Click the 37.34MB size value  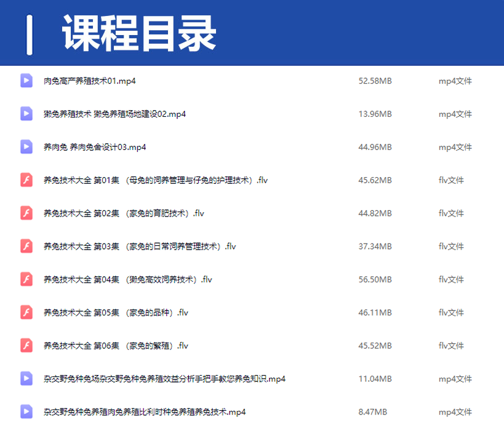click(x=375, y=246)
